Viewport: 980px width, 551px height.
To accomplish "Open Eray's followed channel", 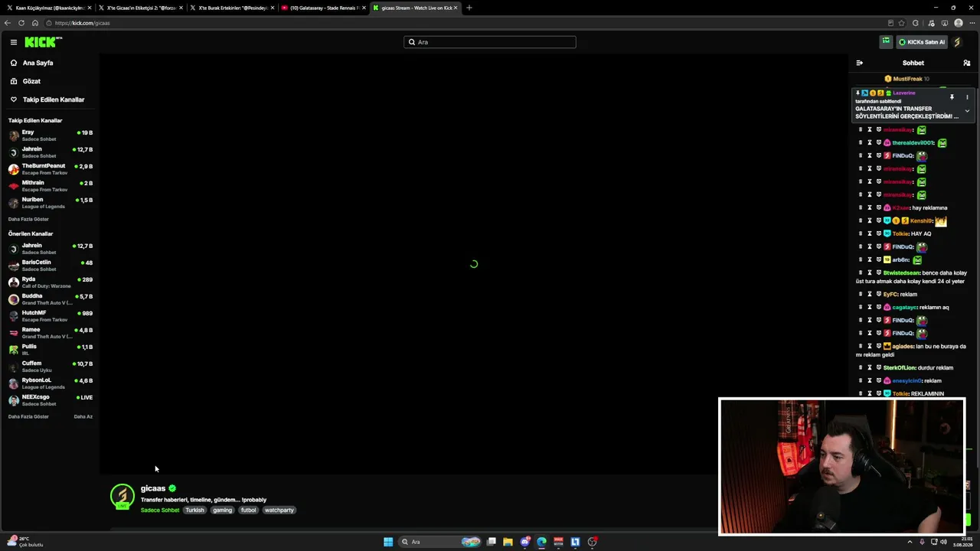I will click(51, 135).
